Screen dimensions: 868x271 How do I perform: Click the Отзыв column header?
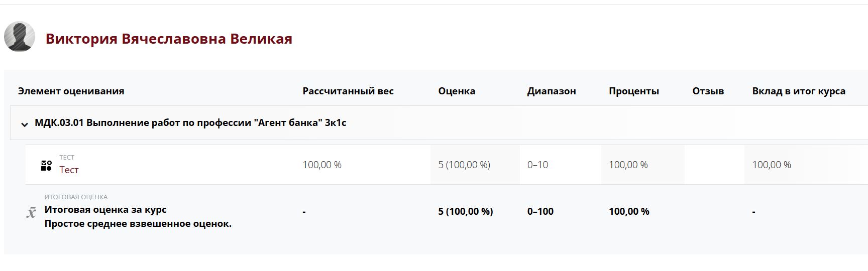tap(708, 91)
